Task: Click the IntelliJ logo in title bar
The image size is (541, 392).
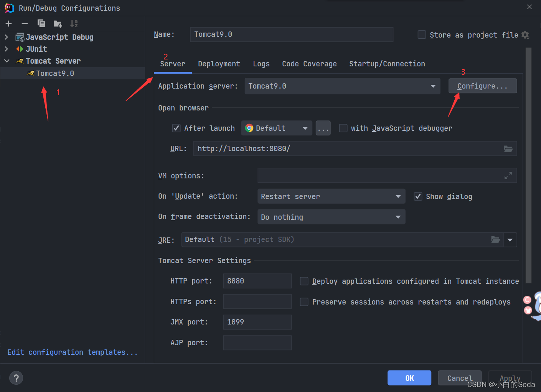Action: coord(9,8)
